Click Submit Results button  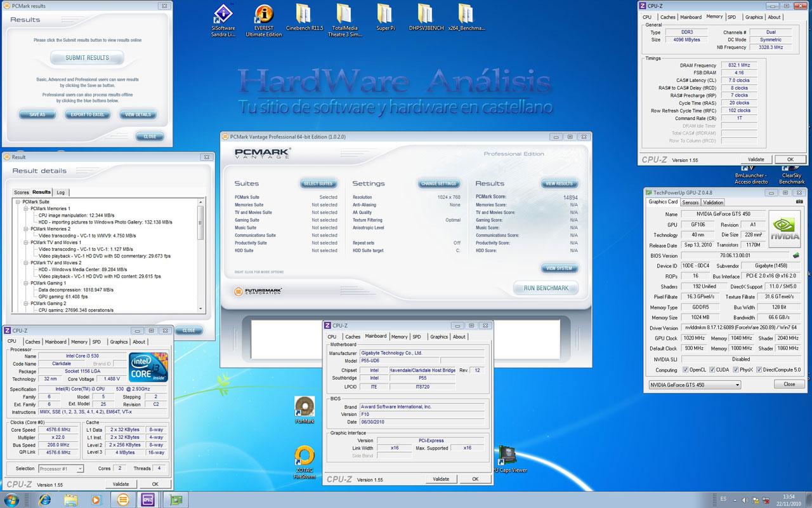pos(87,58)
